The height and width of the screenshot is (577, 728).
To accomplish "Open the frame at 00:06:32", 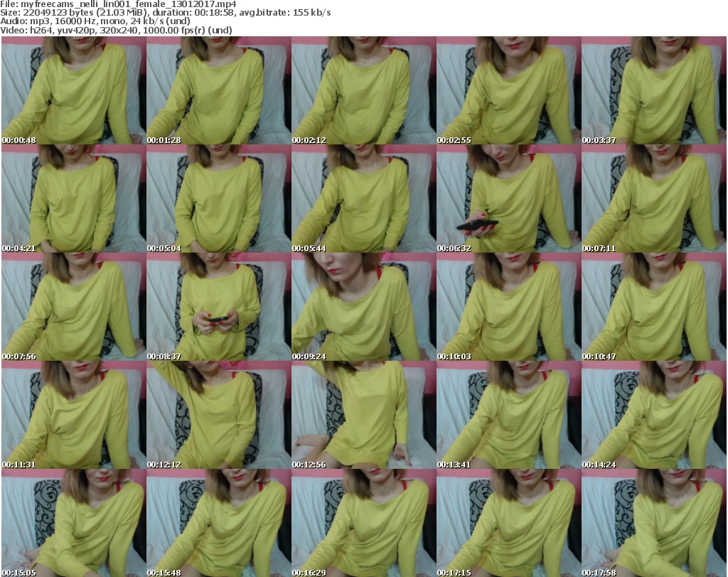I will (509, 198).
